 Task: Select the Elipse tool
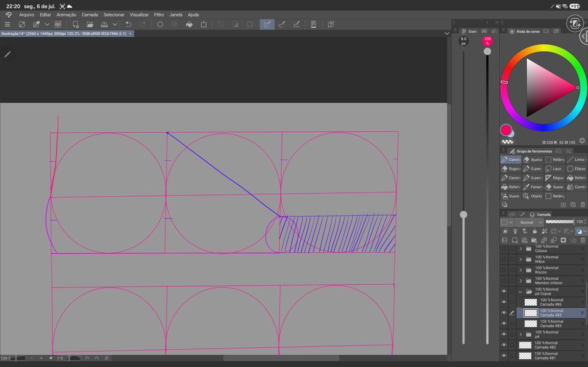point(576,169)
